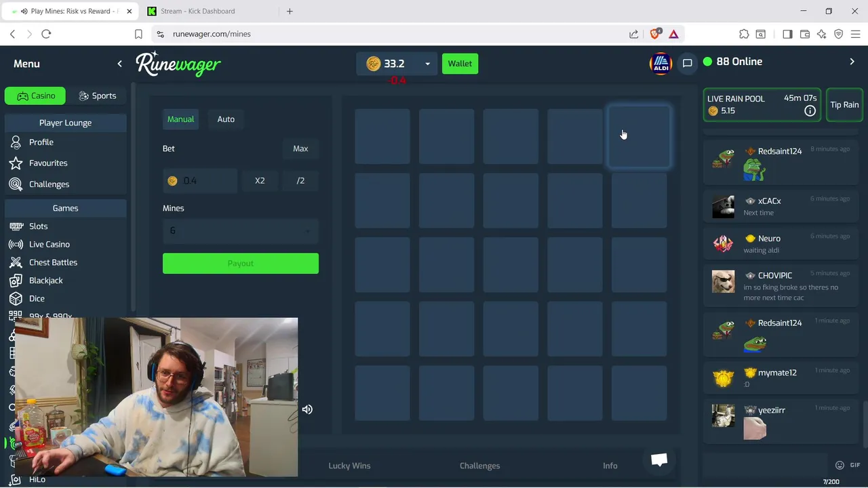This screenshot has height=488, width=868.
Task: Select Manual betting mode
Action: [x=180, y=119]
